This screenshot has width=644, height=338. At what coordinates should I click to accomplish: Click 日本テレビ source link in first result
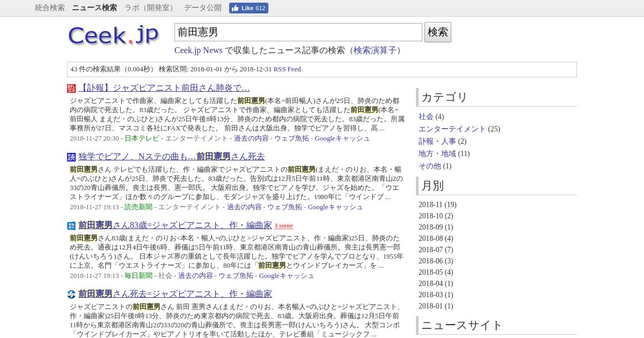(x=142, y=138)
